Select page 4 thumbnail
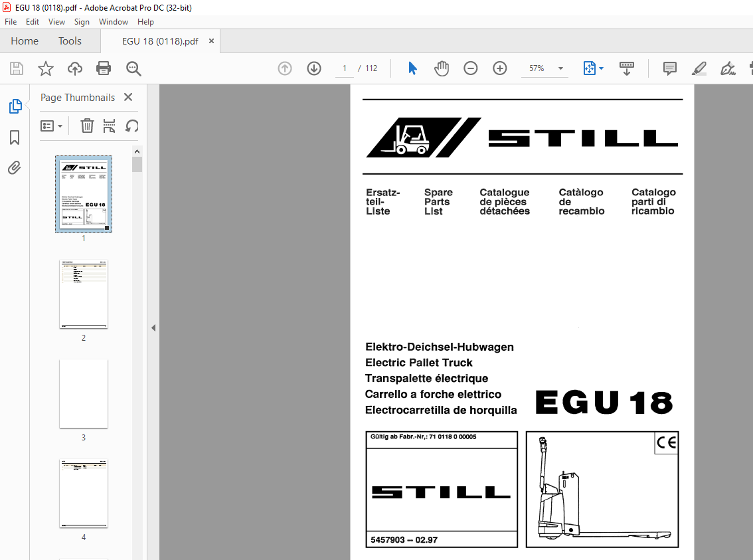 (x=84, y=494)
